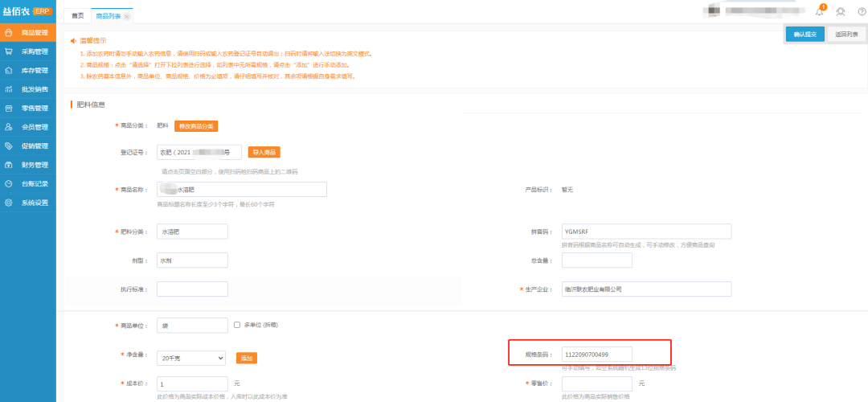868x402 pixels.
Task: Open 系统设置 gear menu
Action: (x=34, y=203)
